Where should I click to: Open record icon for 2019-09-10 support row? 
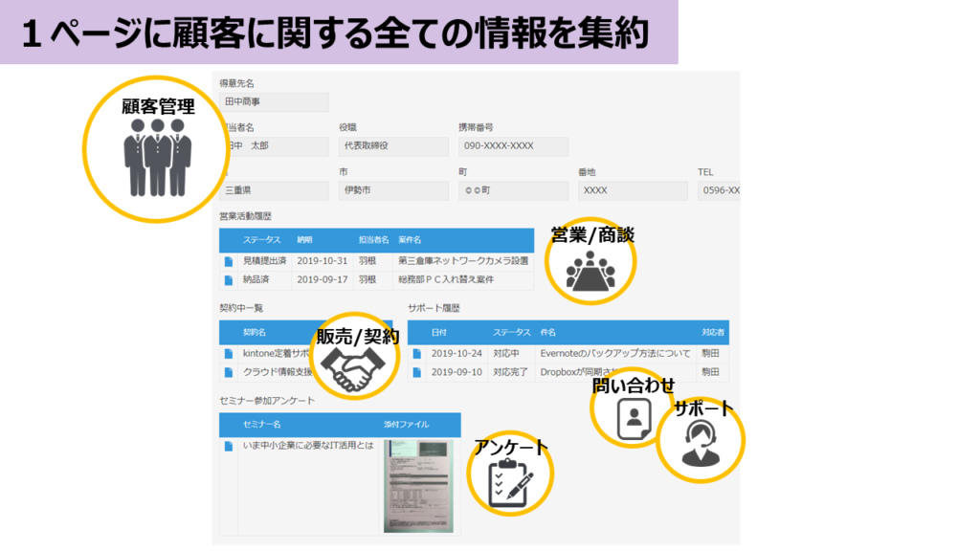pos(417,372)
